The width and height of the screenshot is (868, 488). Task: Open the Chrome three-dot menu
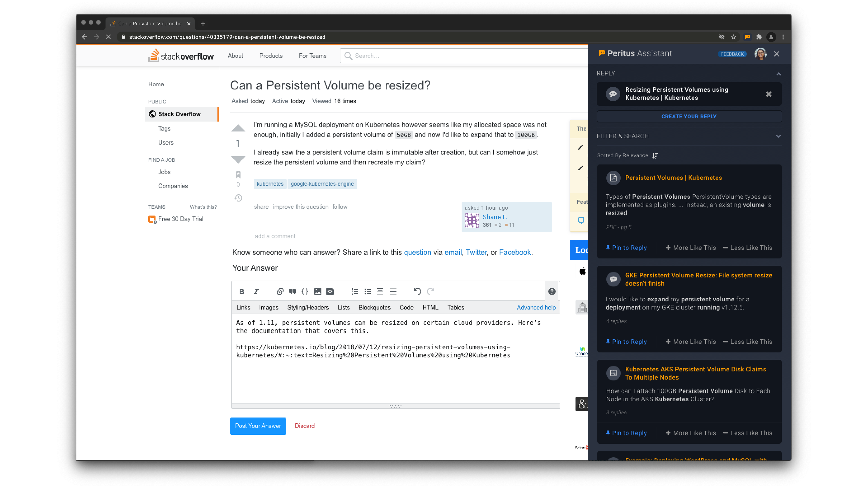click(x=783, y=37)
